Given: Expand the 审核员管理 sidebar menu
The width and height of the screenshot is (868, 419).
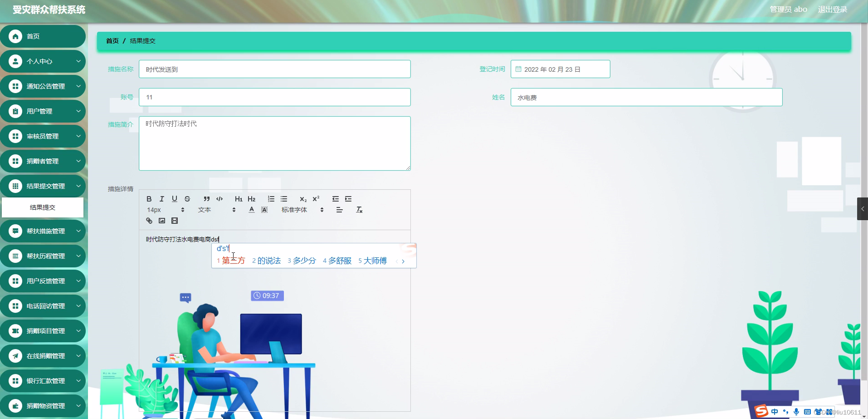Looking at the screenshot, I should tap(43, 136).
